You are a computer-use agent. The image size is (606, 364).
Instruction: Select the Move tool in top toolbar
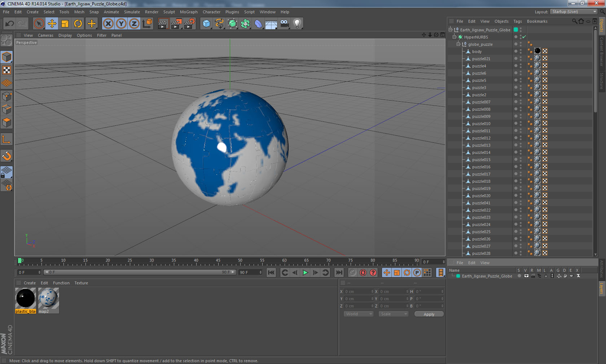click(x=52, y=24)
